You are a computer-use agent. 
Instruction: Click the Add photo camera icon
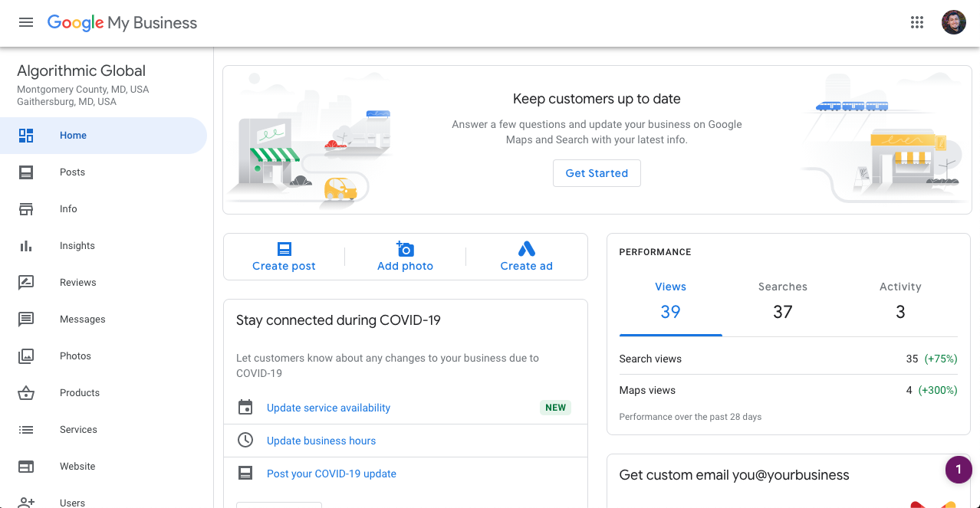[405, 248]
